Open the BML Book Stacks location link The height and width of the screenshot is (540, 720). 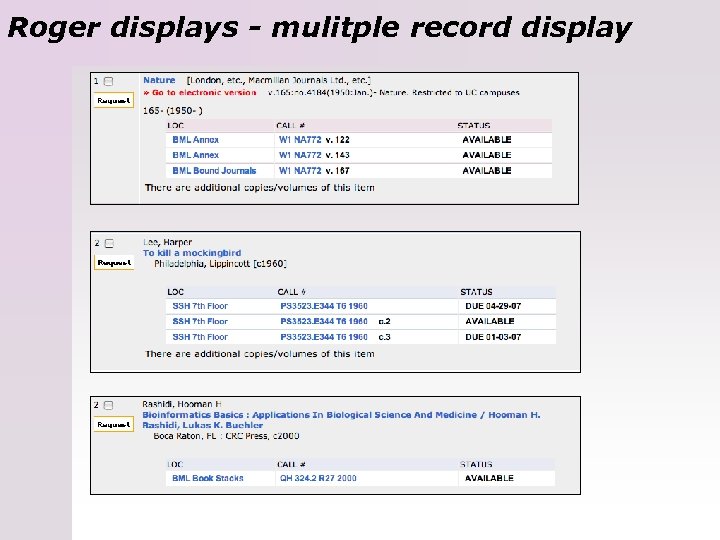click(208, 478)
